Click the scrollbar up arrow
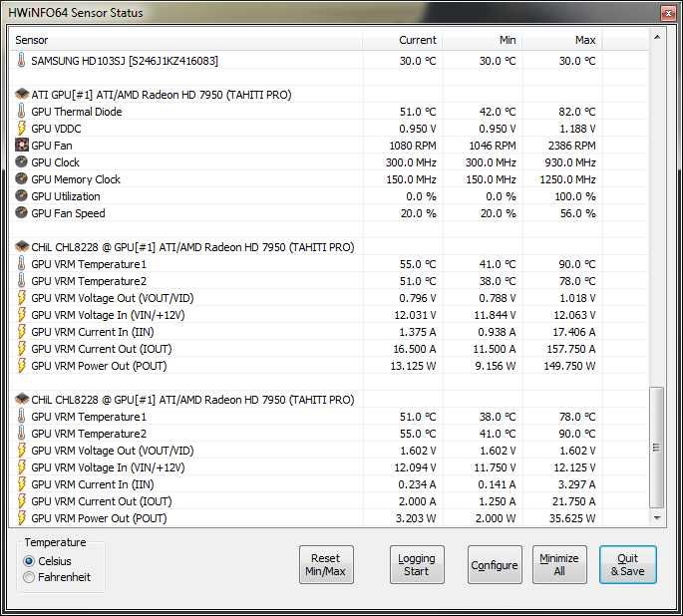The width and height of the screenshot is (683, 616). [657, 38]
